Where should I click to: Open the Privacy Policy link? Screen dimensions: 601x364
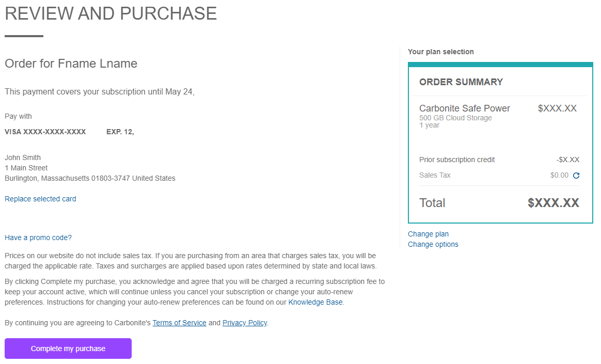(245, 323)
